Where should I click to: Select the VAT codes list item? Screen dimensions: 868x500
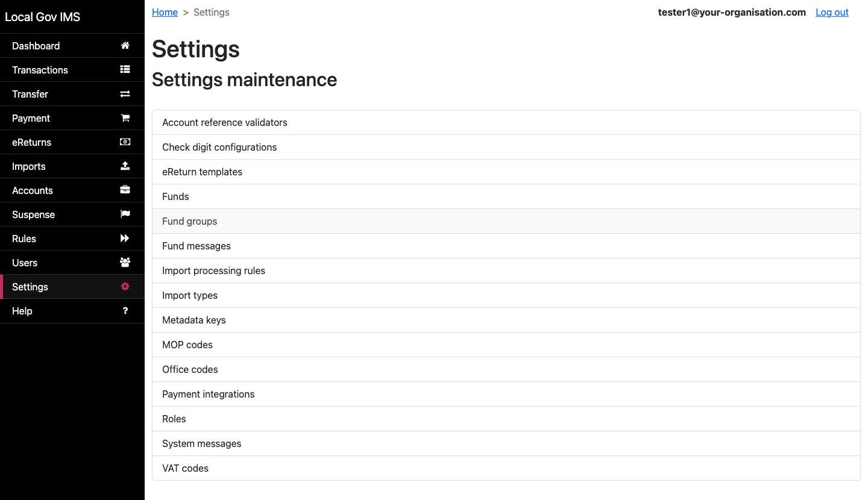pyautogui.click(x=185, y=468)
